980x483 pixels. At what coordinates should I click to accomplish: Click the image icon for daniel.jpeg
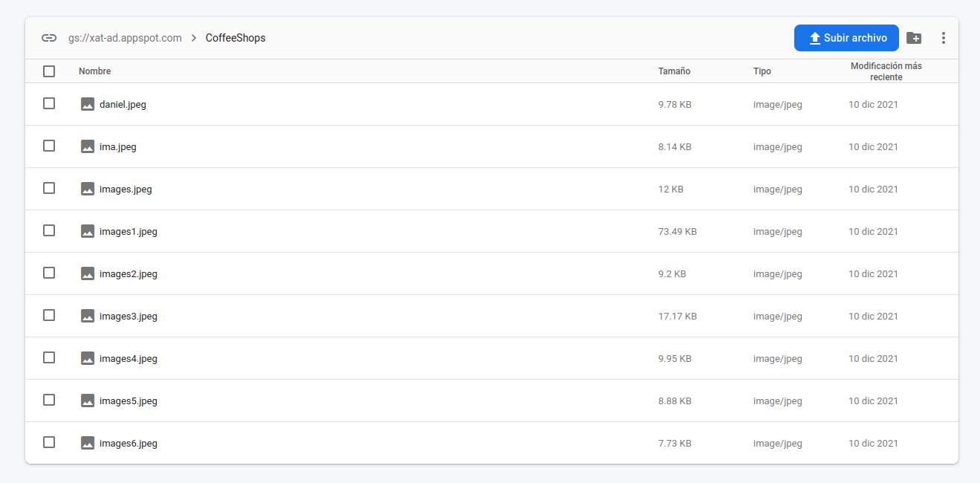(88, 104)
